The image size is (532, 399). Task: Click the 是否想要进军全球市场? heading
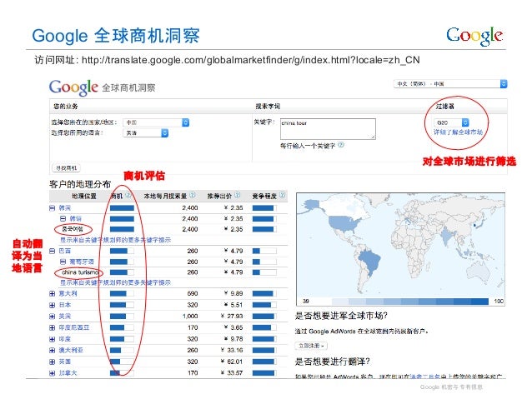pos(341,316)
